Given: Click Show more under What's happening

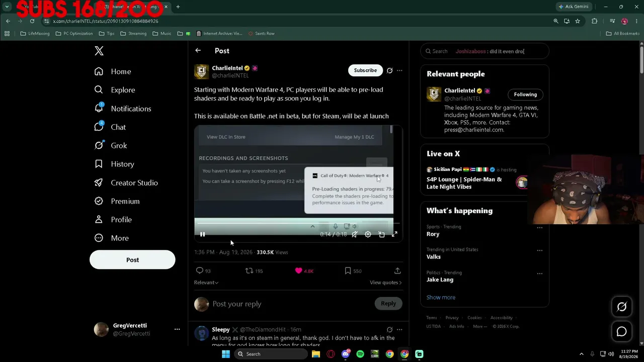Looking at the screenshot, I should (x=441, y=297).
